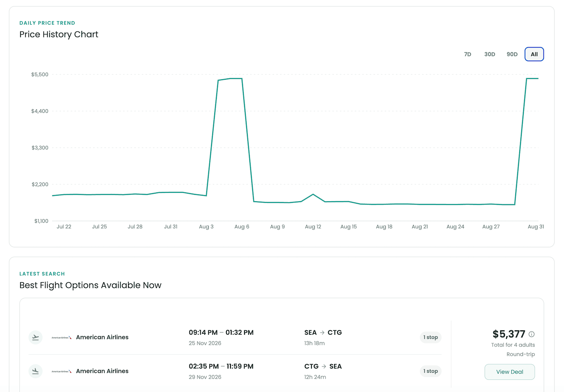Click the arrow between CTG and SEA
The image size is (564, 392).
click(x=324, y=366)
